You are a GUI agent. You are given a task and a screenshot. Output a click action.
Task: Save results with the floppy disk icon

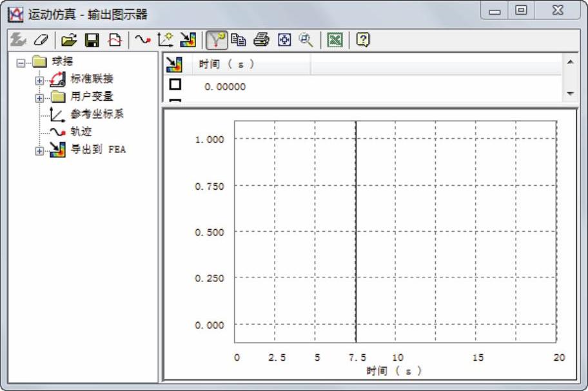(92, 40)
